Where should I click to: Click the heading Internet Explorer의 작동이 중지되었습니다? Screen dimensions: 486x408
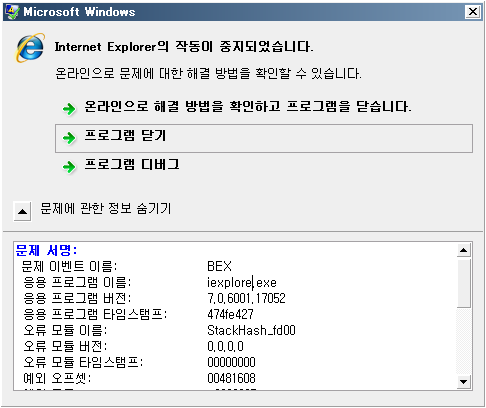[x=184, y=47]
